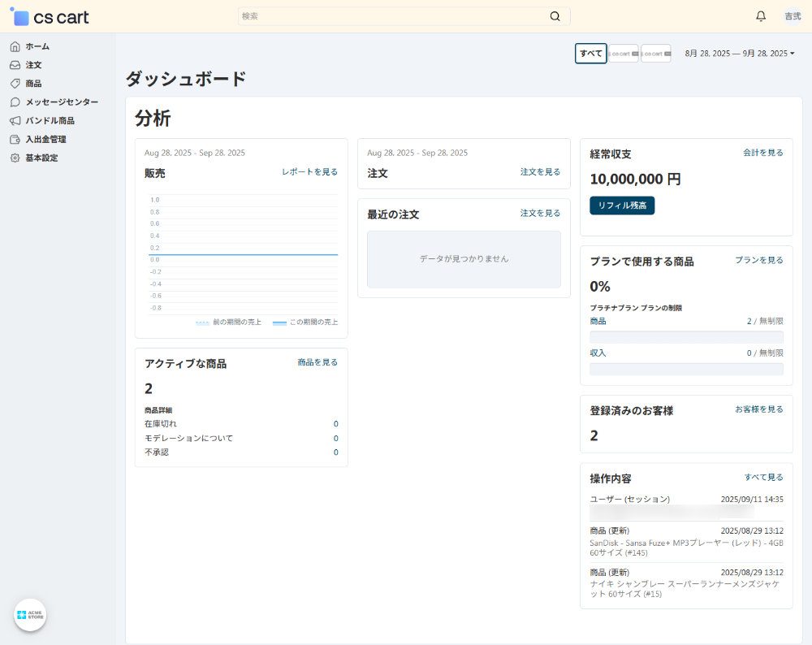The image size is (812, 645).
Task: Click the bundle products megaphone icon
Action: pyautogui.click(x=15, y=121)
